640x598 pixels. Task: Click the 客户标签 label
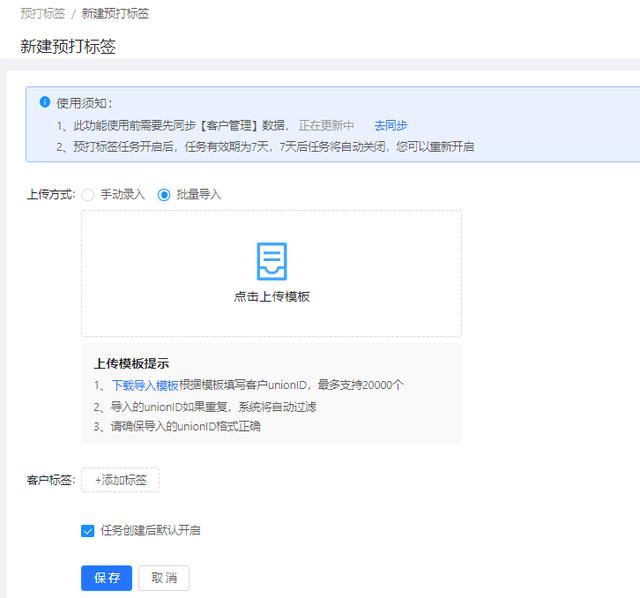[x=51, y=480]
